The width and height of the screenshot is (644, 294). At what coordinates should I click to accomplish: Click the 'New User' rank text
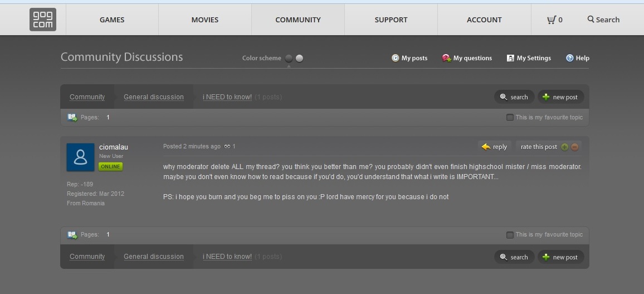click(111, 156)
